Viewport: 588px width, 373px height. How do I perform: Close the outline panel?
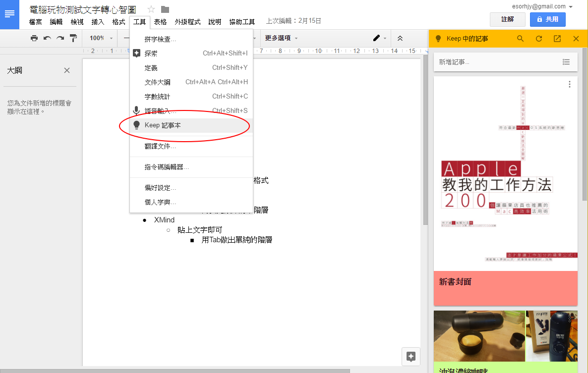point(67,70)
